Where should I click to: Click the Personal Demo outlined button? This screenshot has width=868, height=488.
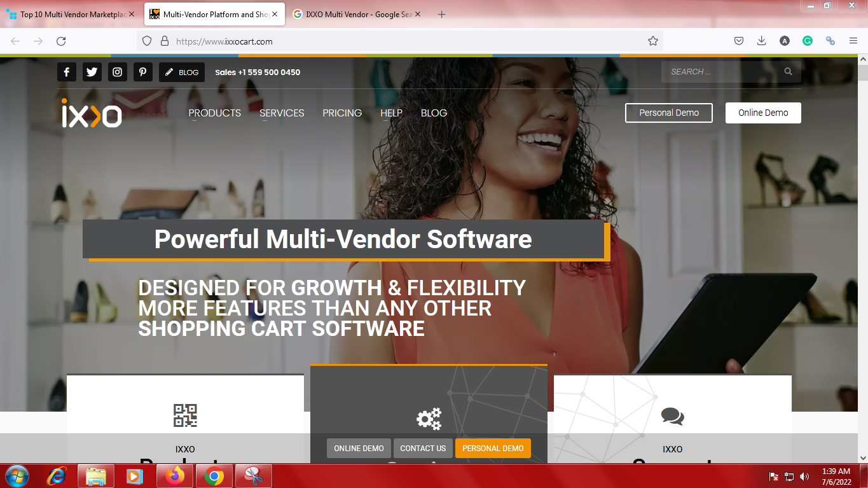click(669, 113)
